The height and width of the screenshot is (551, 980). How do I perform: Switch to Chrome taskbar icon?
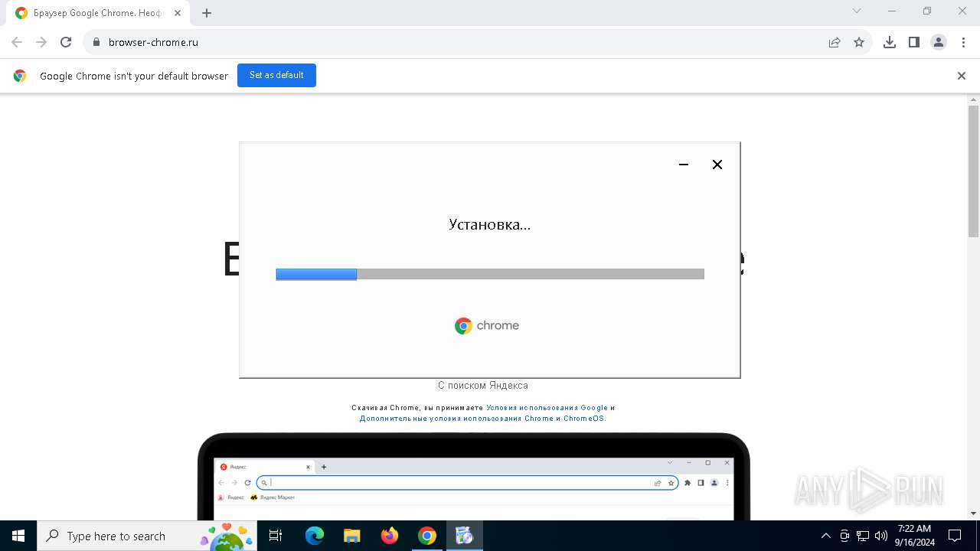pyautogui.click(x=427, y=536)
